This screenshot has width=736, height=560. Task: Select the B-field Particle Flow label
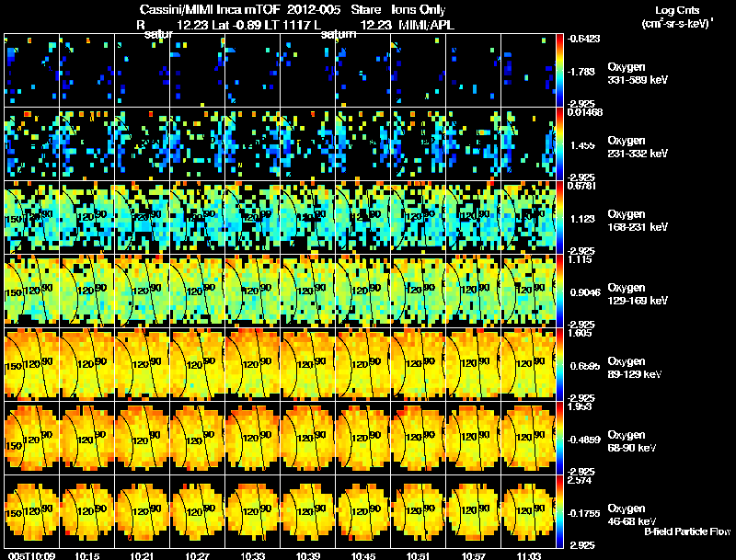[687, 531]
